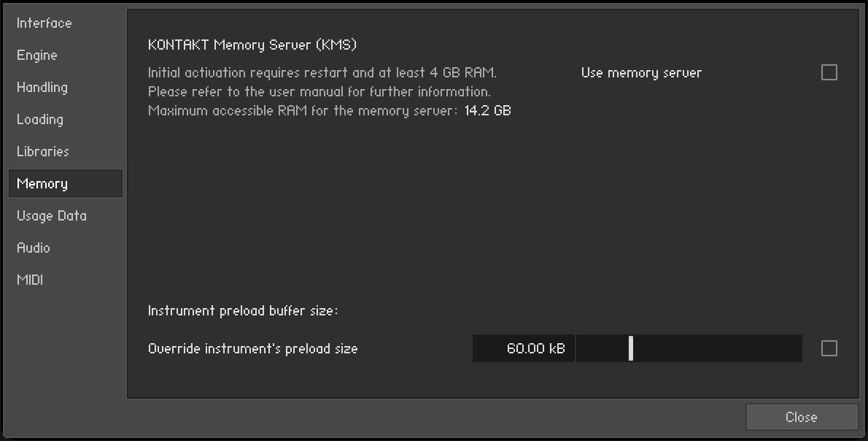Switch to the Audio tab

tap(34, 248)
